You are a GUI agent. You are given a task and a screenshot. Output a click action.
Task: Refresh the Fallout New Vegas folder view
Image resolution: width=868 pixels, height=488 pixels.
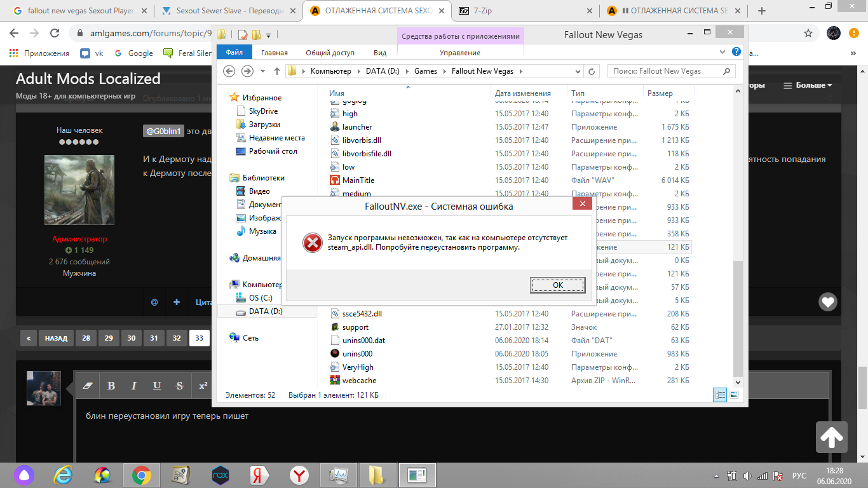pyautogui.click(x=592, y=71)
